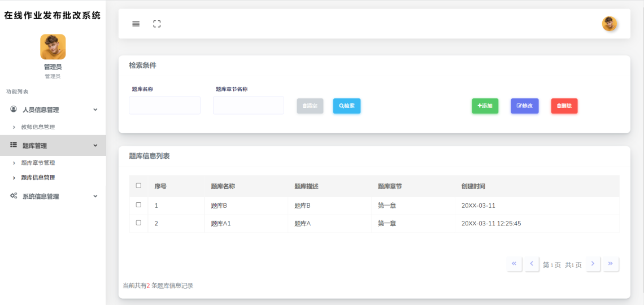Click the green 添加 add button
644x305 pixels.
click(485, 106)
